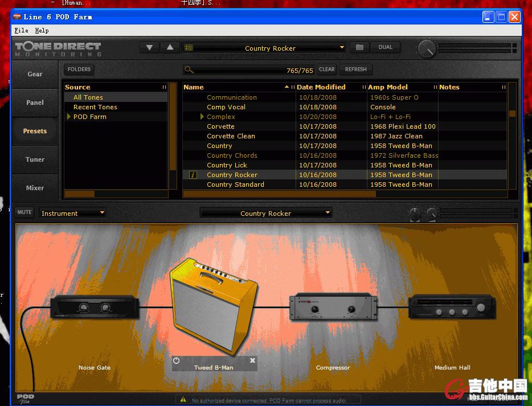Click the open folder icon button
532x406 pixels.
359,47
